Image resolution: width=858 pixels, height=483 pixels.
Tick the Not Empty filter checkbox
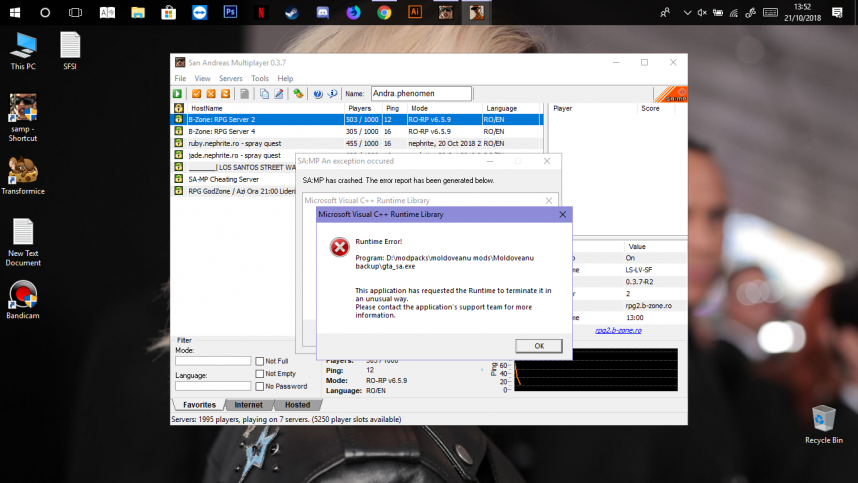pos(259,374)
